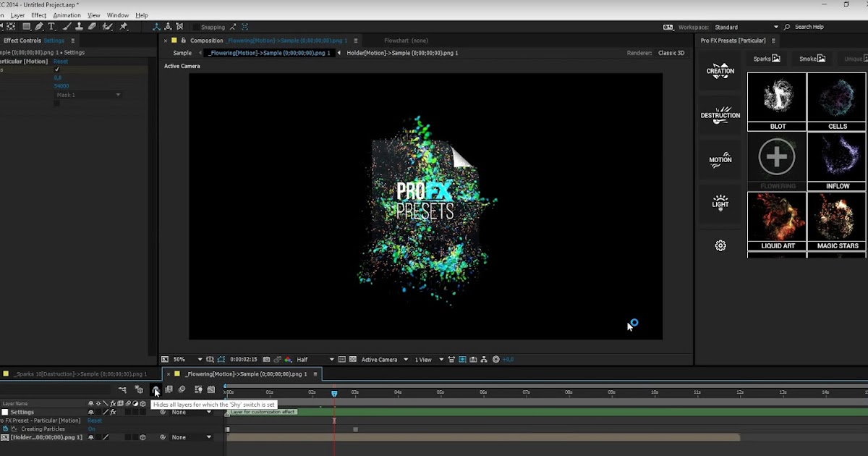
Task: Open Pro FX Presets settings gear
Action: pos(720,245)
